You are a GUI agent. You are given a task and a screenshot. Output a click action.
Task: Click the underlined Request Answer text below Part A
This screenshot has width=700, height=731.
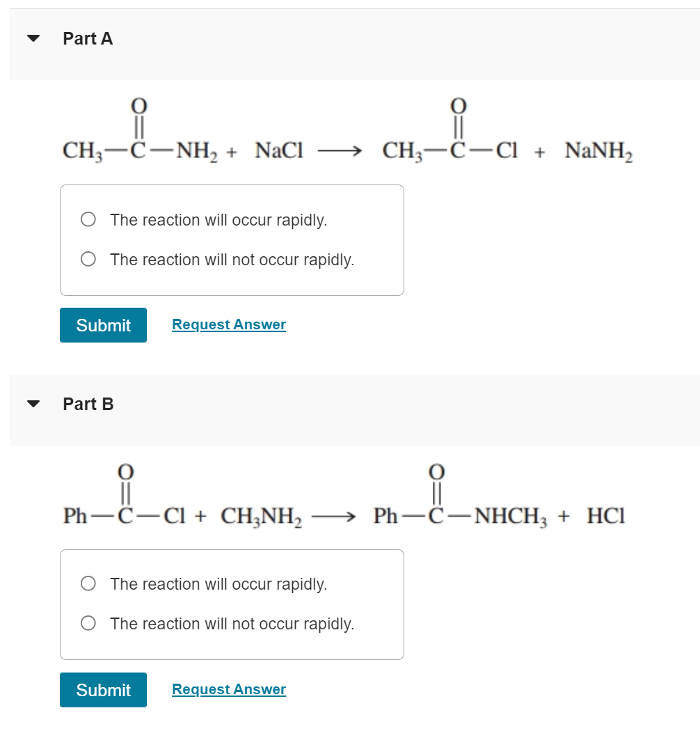click(229, 324)
